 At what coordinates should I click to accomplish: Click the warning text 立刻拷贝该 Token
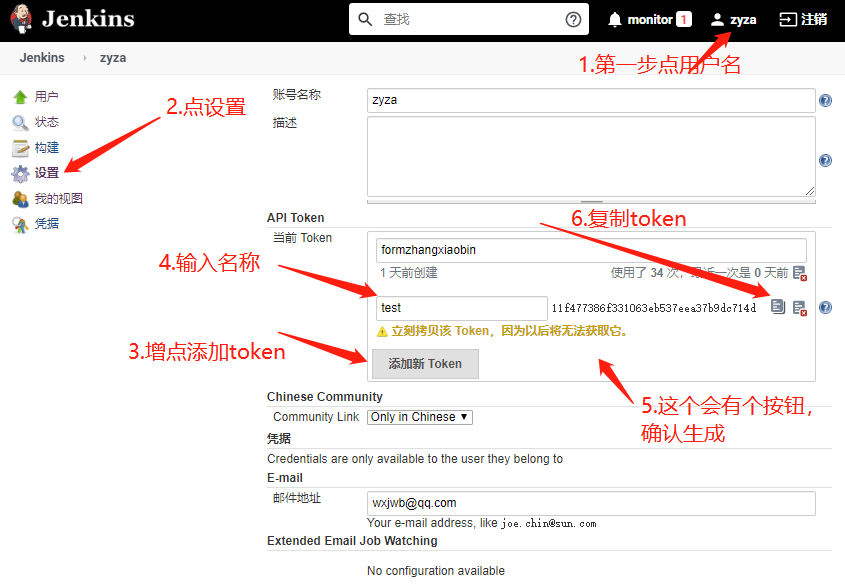510,331
